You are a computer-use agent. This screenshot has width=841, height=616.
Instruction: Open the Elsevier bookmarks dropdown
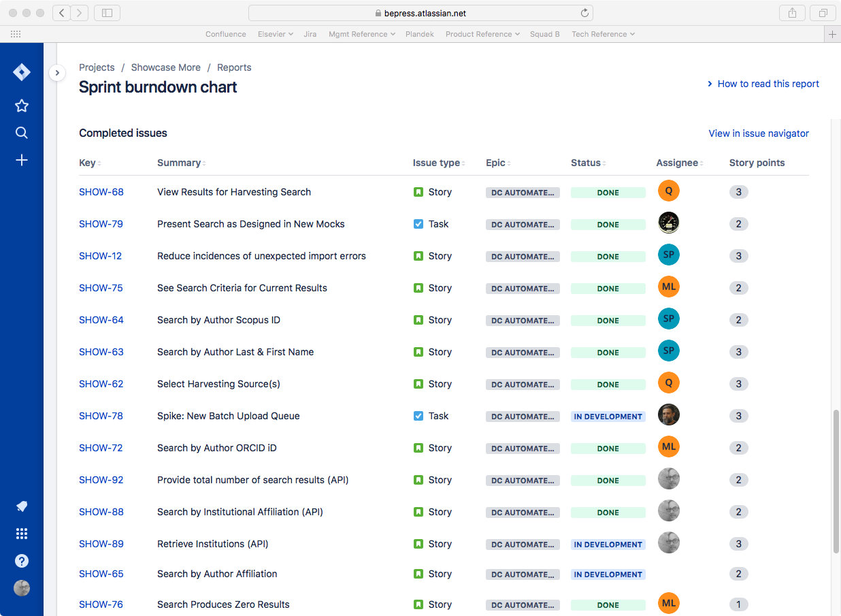tap(276, 34)
